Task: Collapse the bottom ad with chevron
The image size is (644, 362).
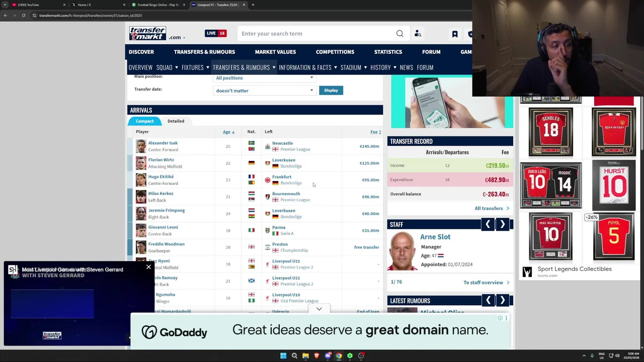Action: (x=319, y=309)
